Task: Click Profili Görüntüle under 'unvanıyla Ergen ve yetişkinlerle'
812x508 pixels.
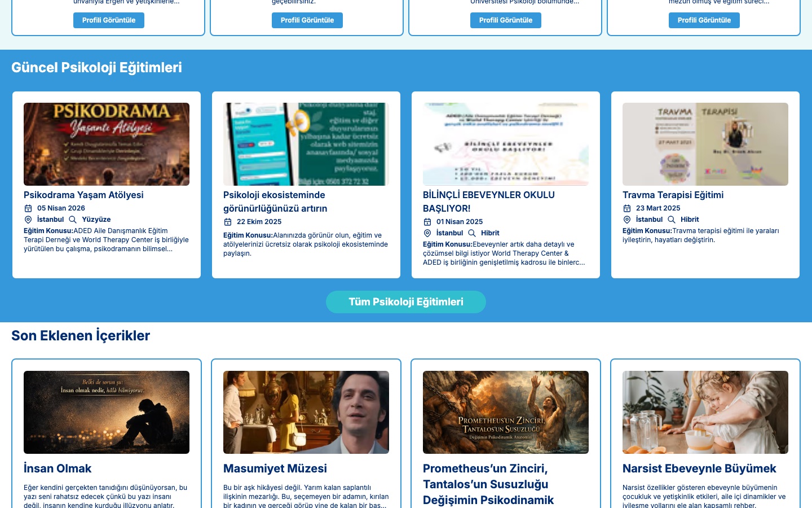Action: 109,20
